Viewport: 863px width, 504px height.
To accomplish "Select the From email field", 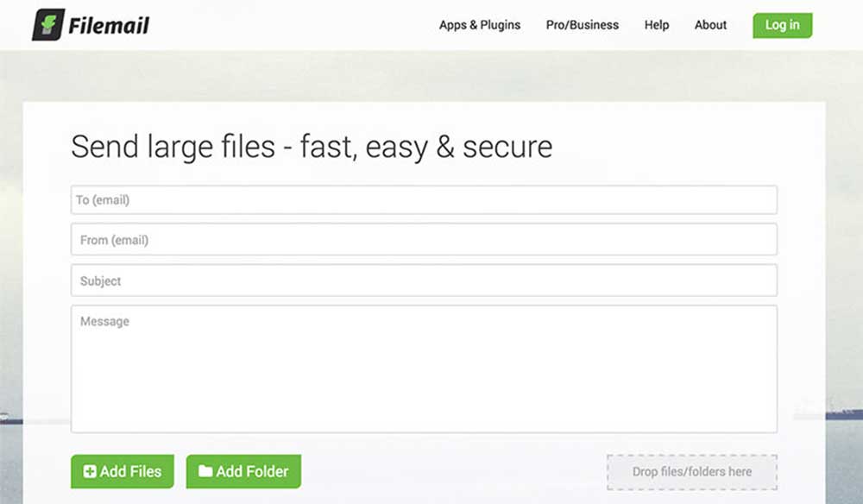I will click(423, 239).
